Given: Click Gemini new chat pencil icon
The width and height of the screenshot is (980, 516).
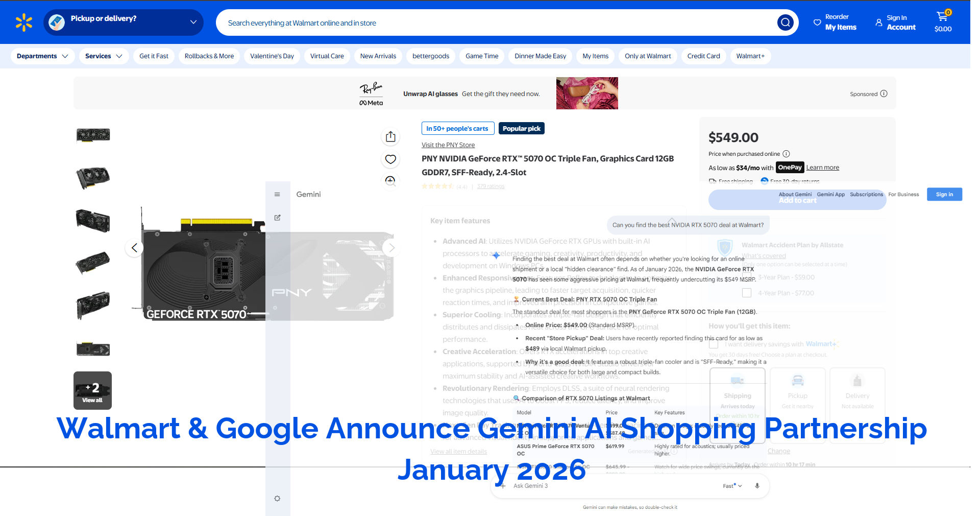Looking at the screenshot, I should pyautogui.click(x=277, y=218).
